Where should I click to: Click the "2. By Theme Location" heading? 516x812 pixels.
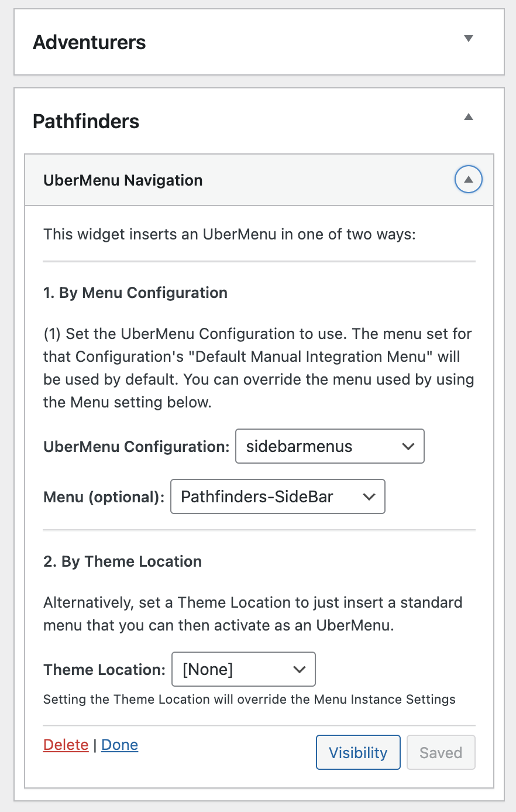(122, 561)
